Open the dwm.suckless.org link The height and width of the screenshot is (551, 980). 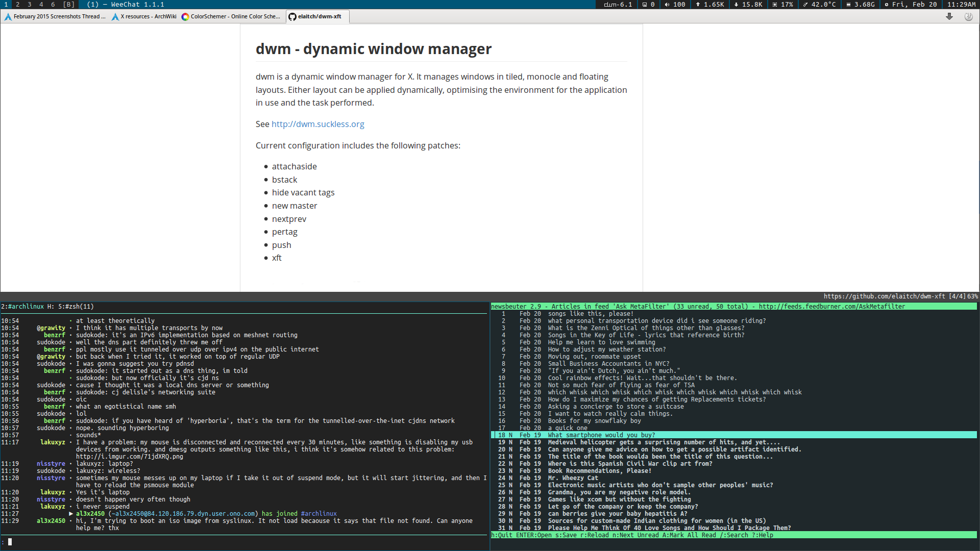(x=317, y=124)
